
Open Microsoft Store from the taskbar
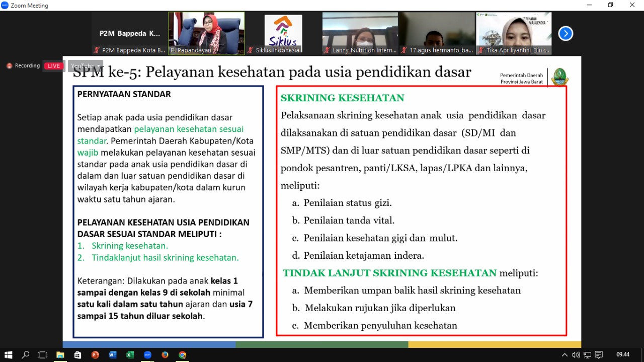point(77,355)
